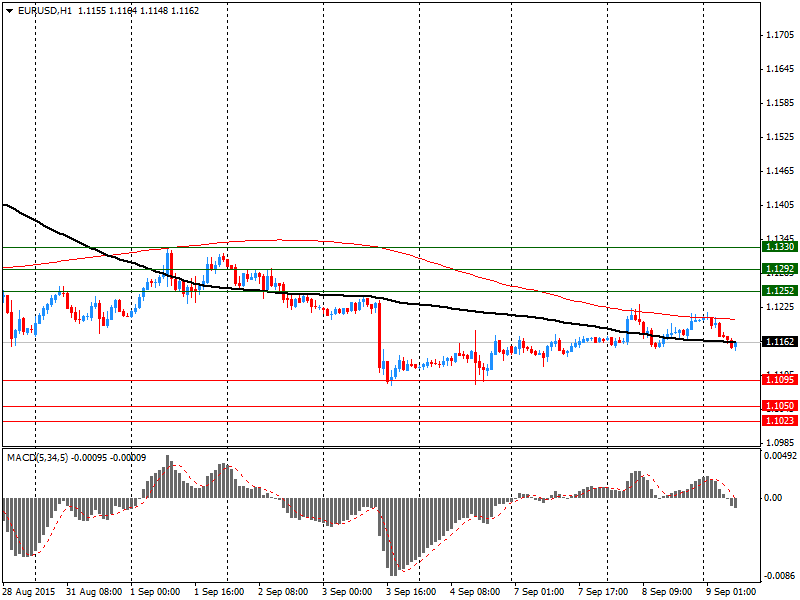Click the 1.0985 price scale value
The image size is (800, 600).
[x=780, y=443]
